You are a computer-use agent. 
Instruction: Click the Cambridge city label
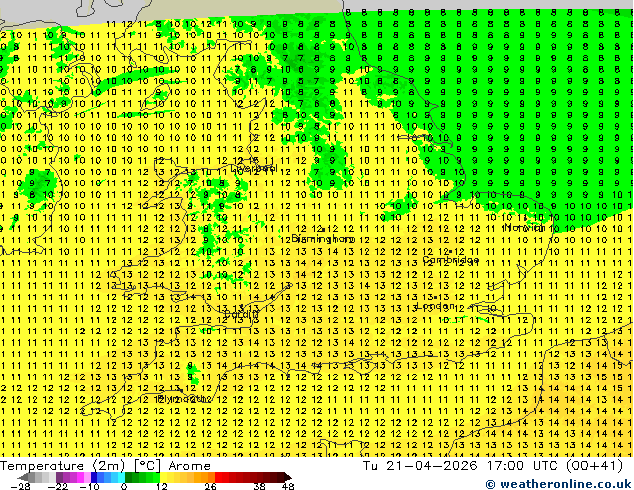(x=450, y=260)
